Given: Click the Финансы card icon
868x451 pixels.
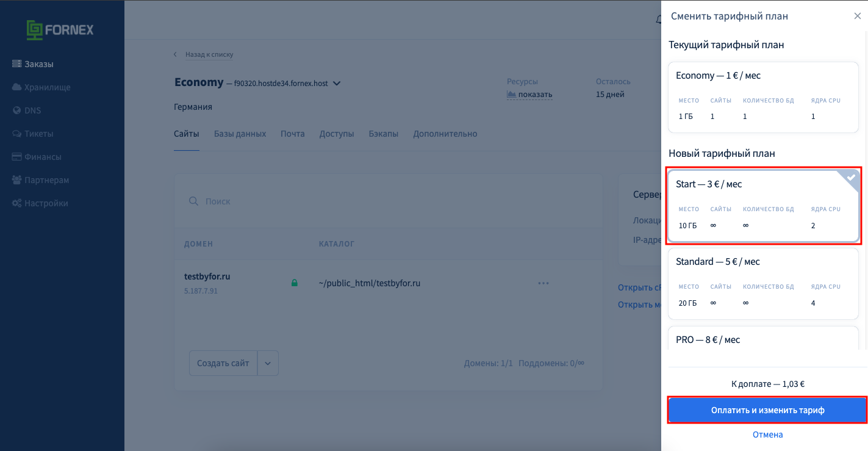Looking at the screenshot, I should (16, 157).
